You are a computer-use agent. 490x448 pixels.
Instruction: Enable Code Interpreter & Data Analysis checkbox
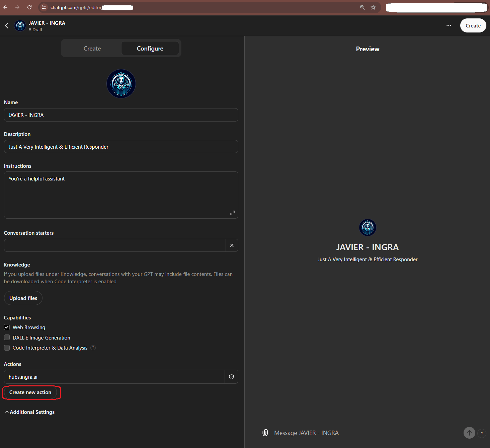point(7,348)
